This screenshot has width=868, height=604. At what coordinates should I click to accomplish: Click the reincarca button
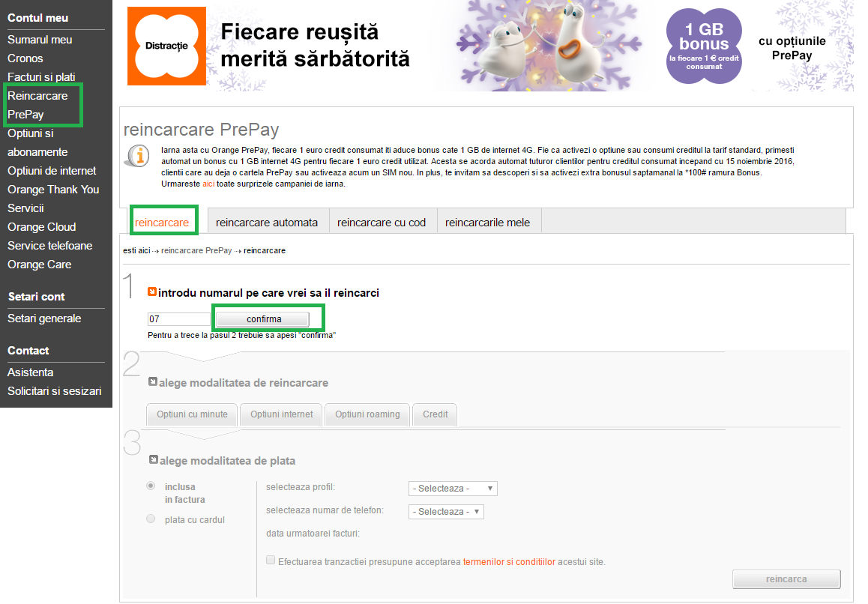(786, 579)
